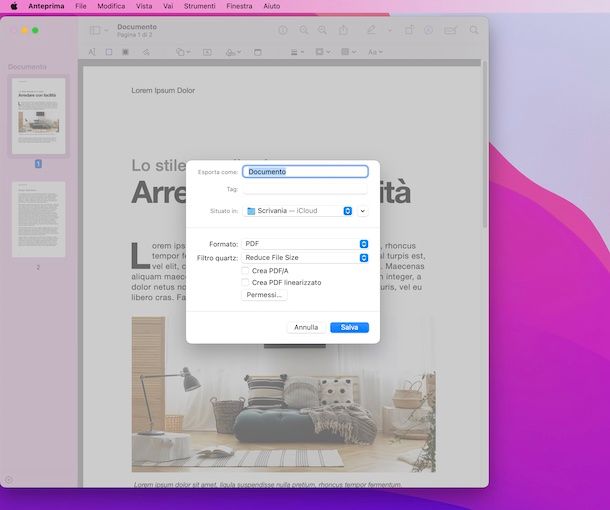Click the Permessi... button
The image size is (610, 510).
point(264,295)
